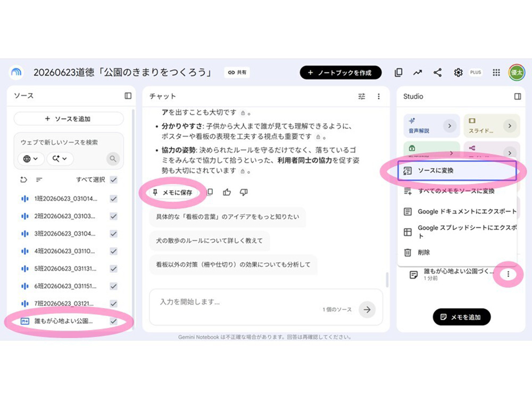Open the Google apps grid icon
The width and height of the screenshot is (532, 399).
point(496,72)
